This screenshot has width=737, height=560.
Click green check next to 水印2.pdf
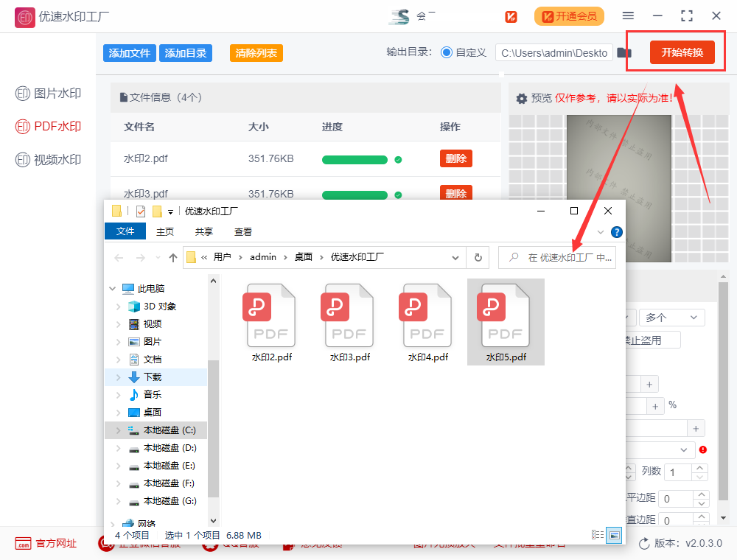[398, 160]
